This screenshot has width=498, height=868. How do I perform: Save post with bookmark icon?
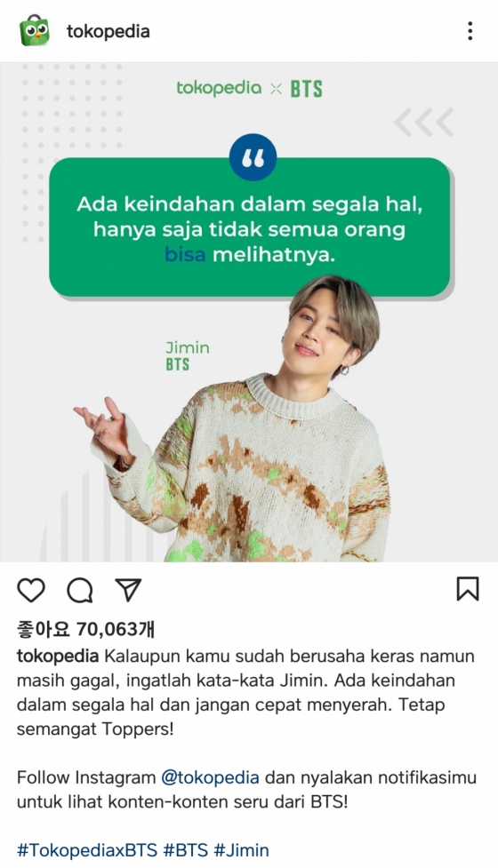click(x=468, y=589)
